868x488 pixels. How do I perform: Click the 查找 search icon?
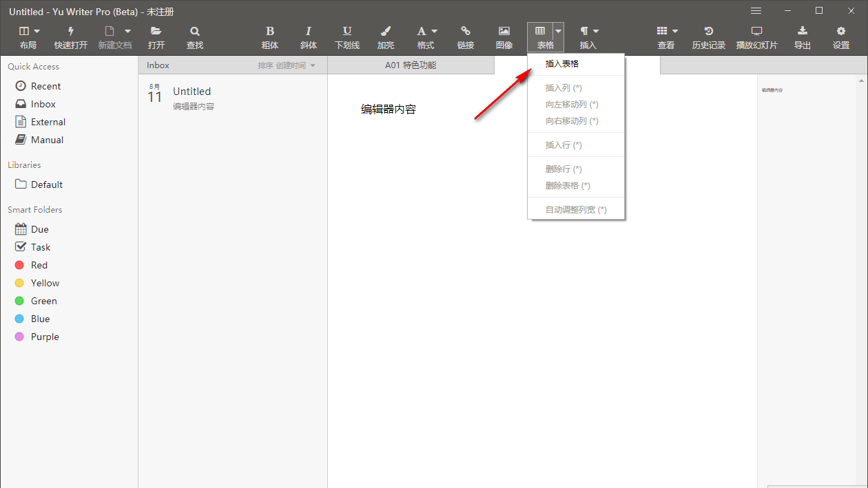click(195, 31)
